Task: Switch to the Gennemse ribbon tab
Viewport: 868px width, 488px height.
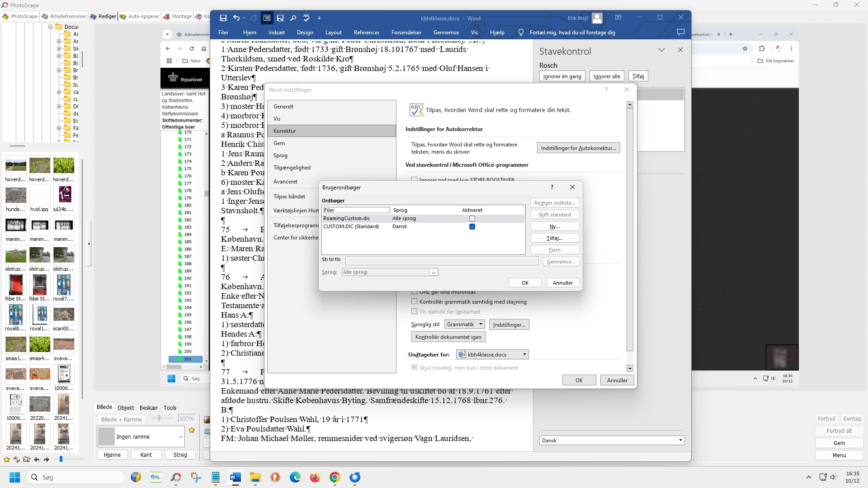Action: pos(446,32)
